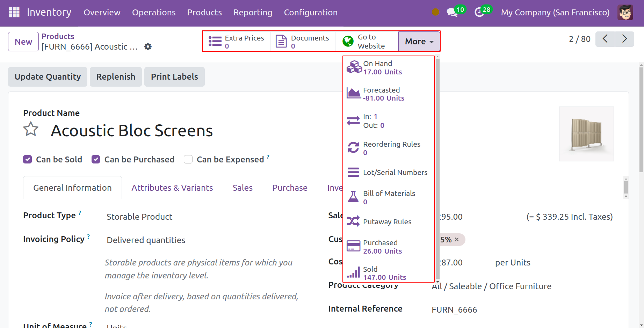The height and width of the screenshot is (328, 644).
Task: Collapse the More dropdown button
Action: tap(419, 41)
